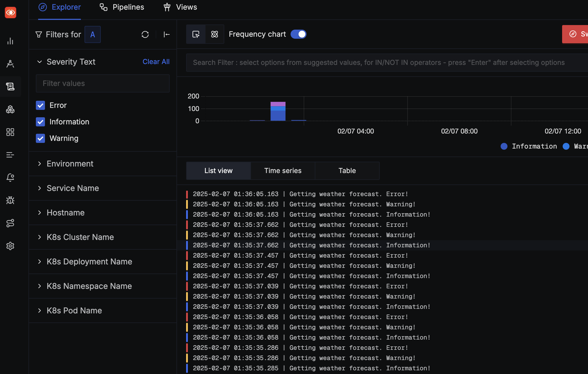This screenshot has width=588, height=374.
Task: Turn off the Frequency chart toggle
Action: 298,34
